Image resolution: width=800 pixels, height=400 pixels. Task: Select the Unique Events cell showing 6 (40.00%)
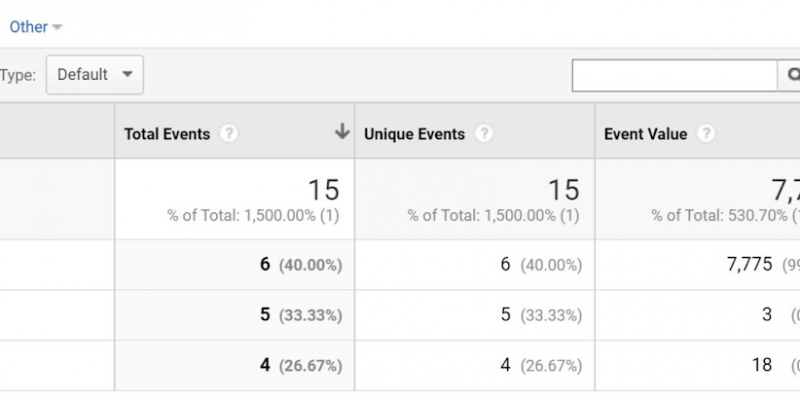pyautogui.click(x=540, y=265)
